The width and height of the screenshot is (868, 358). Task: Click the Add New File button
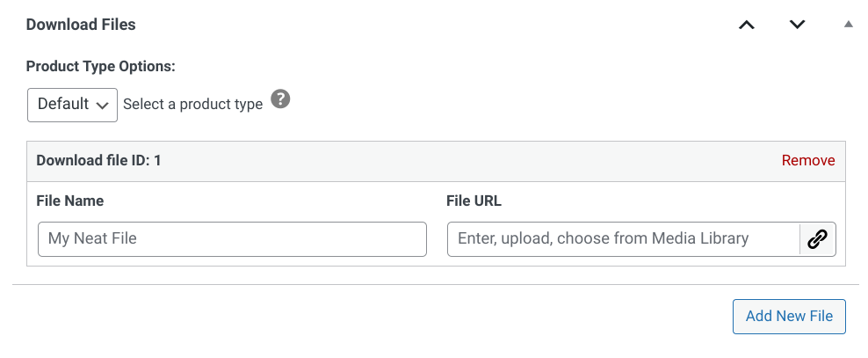point(789,317)
